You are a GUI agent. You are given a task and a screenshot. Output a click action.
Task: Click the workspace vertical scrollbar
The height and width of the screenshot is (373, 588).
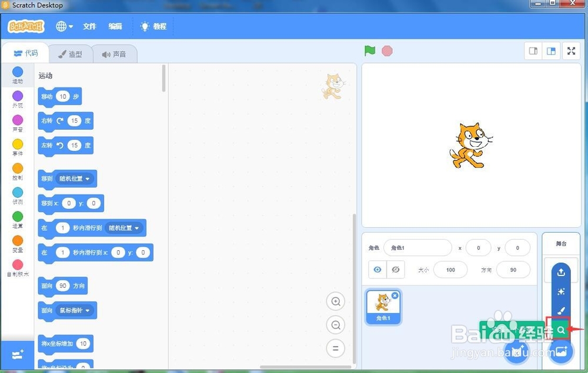tap(354, 288)
